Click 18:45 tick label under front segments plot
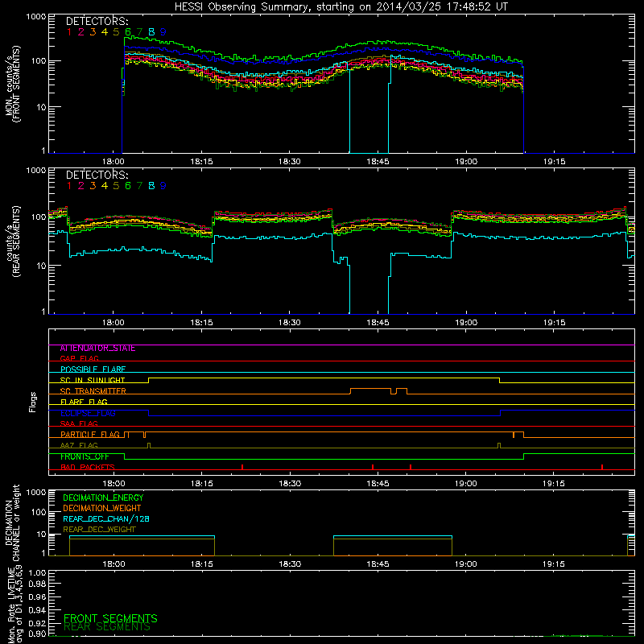The image size is (644, 644). coord(378,162)
